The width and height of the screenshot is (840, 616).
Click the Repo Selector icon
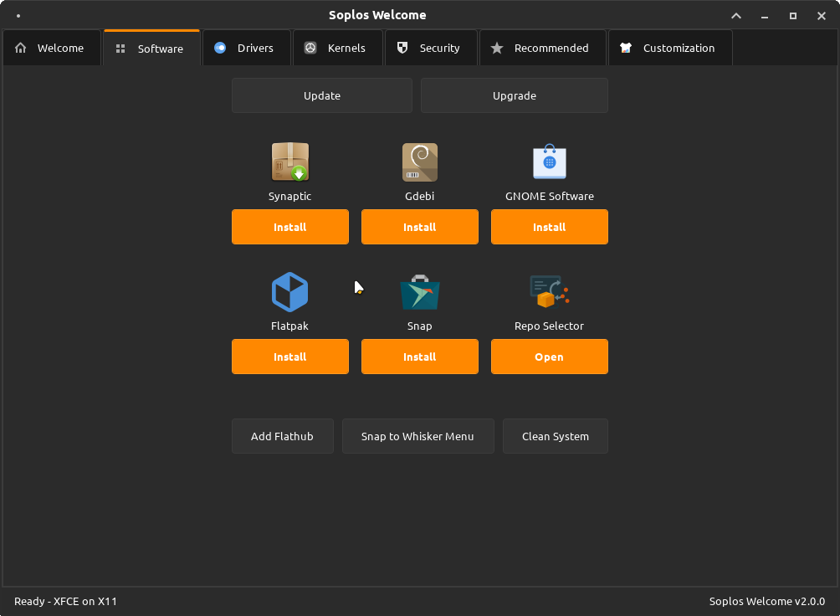pyautogui.click(x=549, y=291)
